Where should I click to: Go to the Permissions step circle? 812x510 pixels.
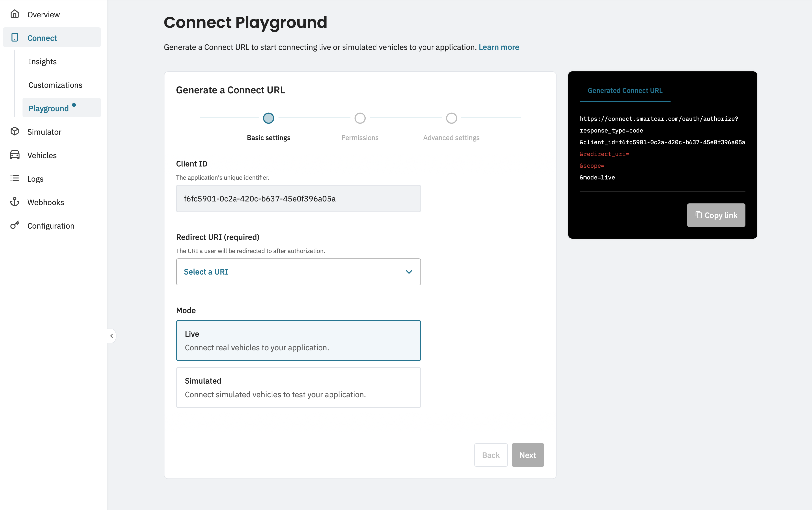pyautogui.click(x=360, y=118)
